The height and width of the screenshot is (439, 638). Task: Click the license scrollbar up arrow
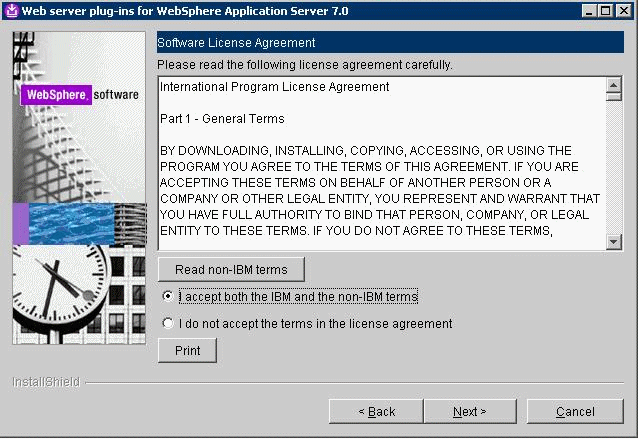(614, 85)
